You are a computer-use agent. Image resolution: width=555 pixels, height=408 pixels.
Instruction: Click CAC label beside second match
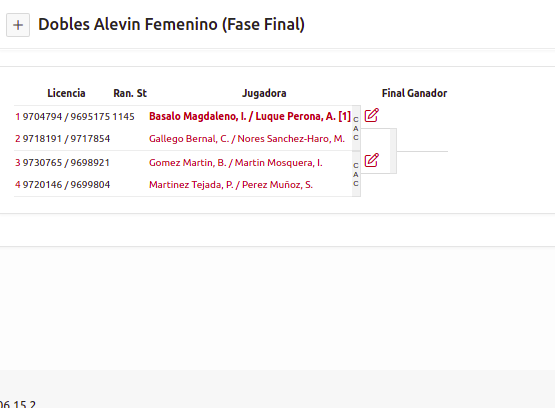click(x=356, y=174)
